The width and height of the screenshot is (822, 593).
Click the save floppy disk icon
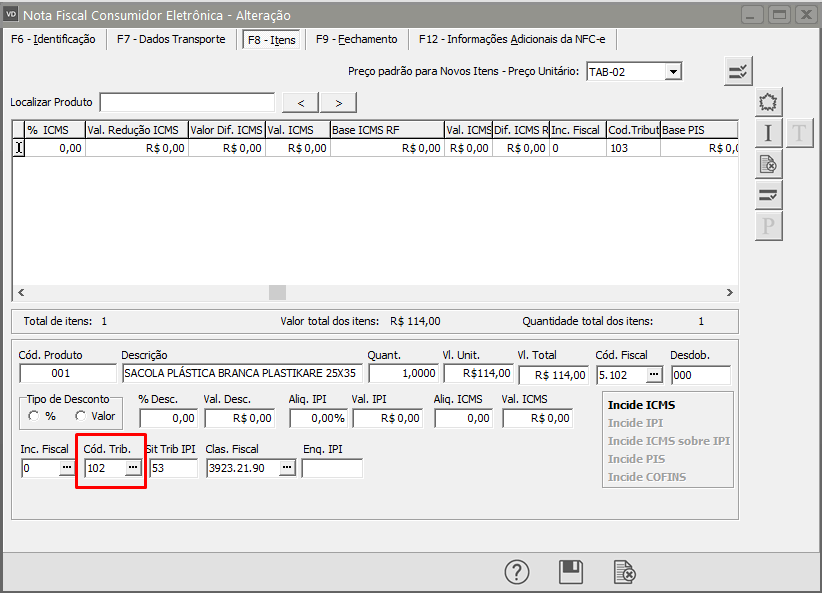pos(571,572)
